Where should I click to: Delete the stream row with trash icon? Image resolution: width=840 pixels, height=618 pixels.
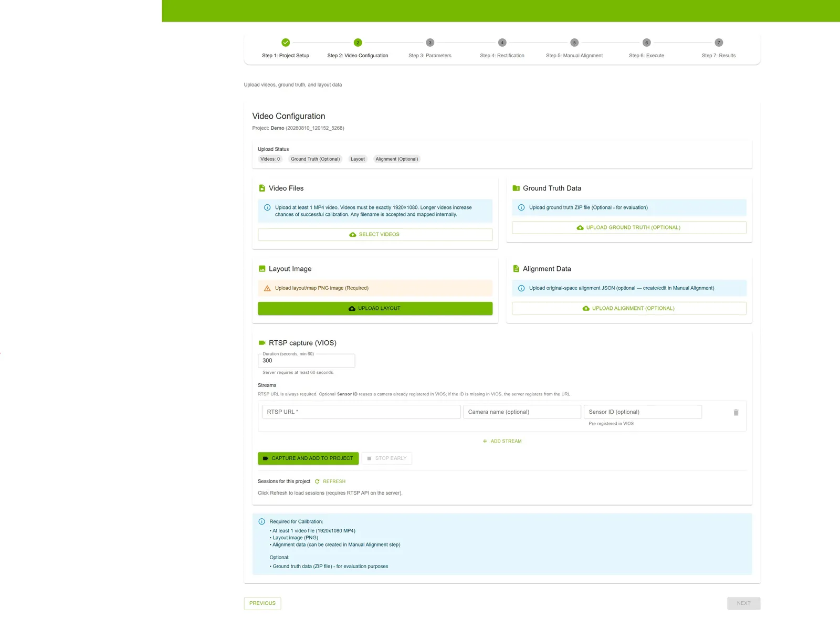click(736, 412)
